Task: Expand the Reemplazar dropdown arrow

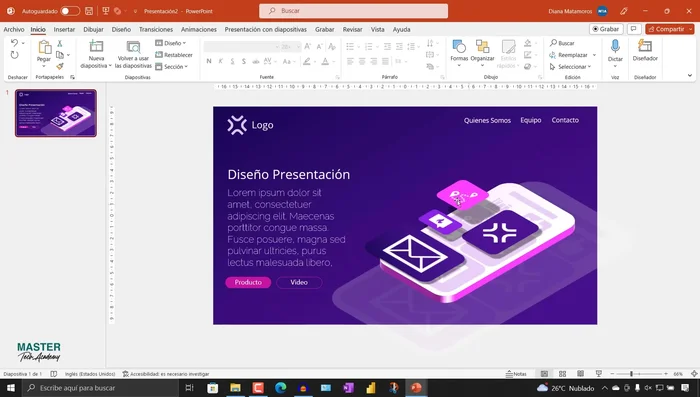Action: click(594, 55)
